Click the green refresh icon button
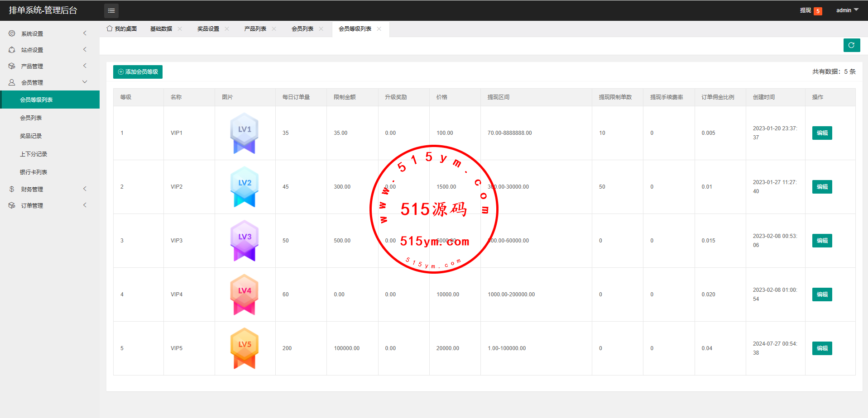This screenshot has width=868, height=418. coord(851,45)
